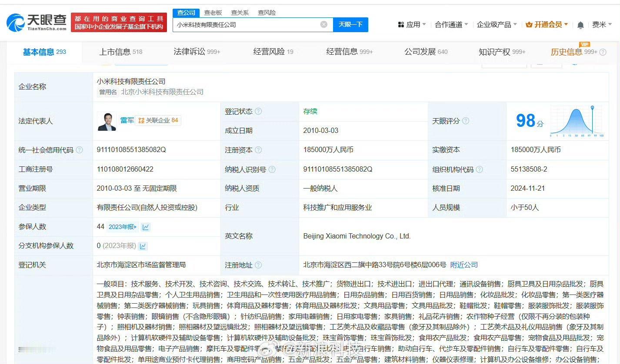Open the 应用 dropdown menu
Screen dimensions: 620x364
(x=412, y=25)
